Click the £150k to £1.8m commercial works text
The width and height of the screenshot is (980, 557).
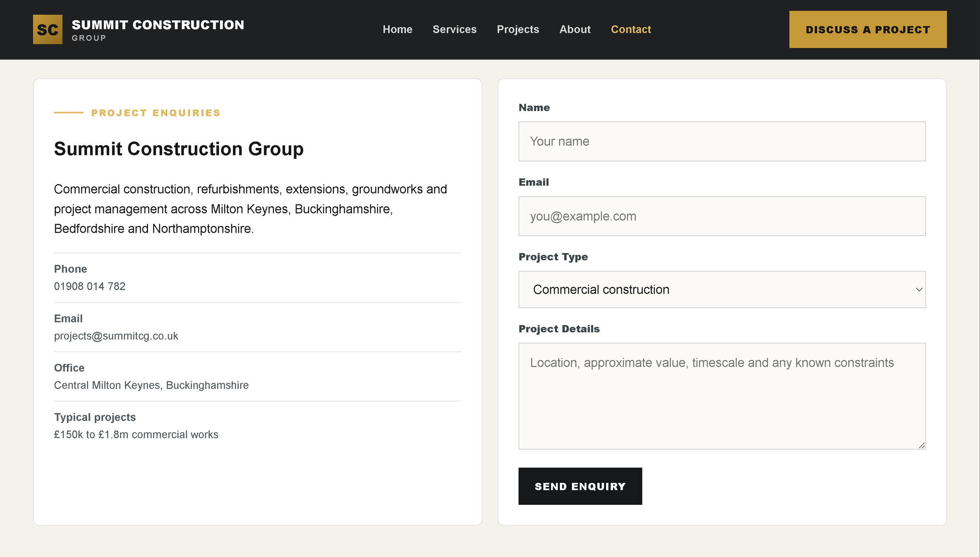tap(136, 434)
